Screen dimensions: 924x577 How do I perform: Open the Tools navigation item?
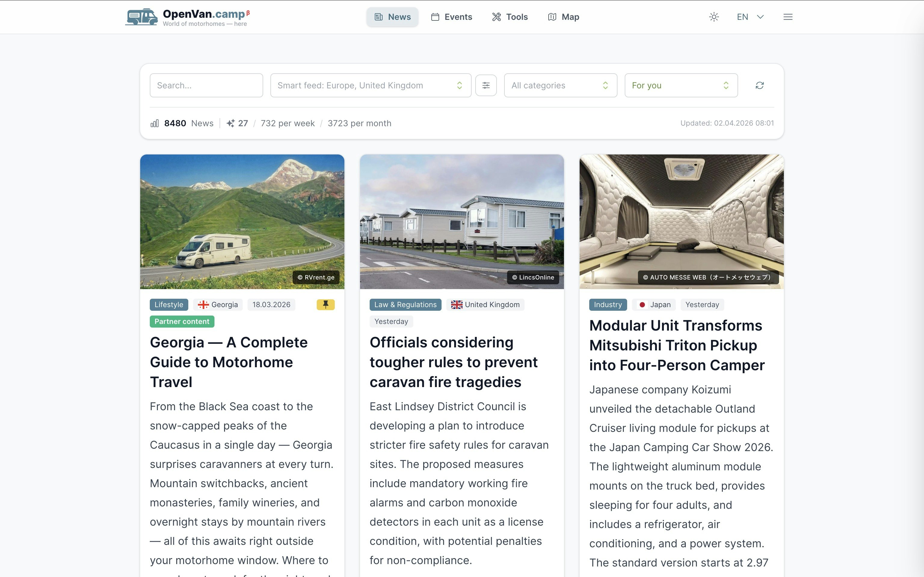pyautogui.click(x=510, y=17)
